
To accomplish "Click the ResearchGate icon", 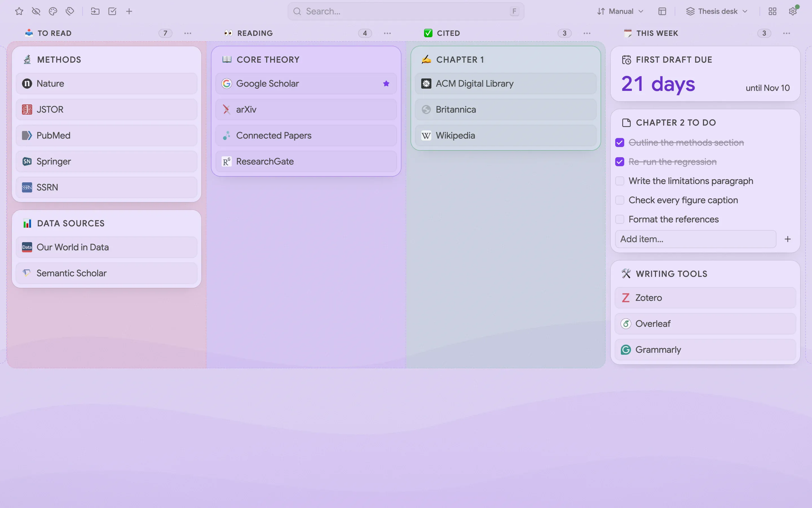I will tap(226, 161).
